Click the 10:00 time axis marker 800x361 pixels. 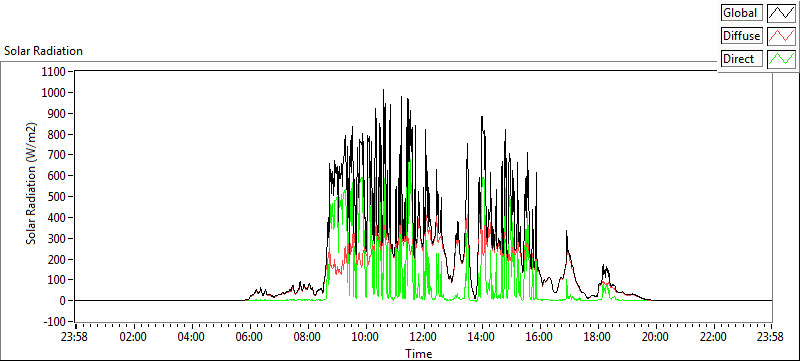tap(365, 337)
